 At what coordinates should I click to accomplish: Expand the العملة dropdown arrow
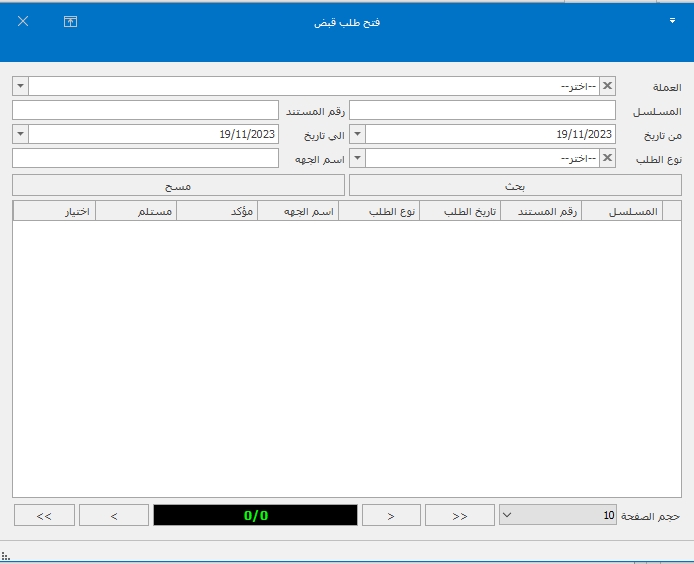pos(21,86)
